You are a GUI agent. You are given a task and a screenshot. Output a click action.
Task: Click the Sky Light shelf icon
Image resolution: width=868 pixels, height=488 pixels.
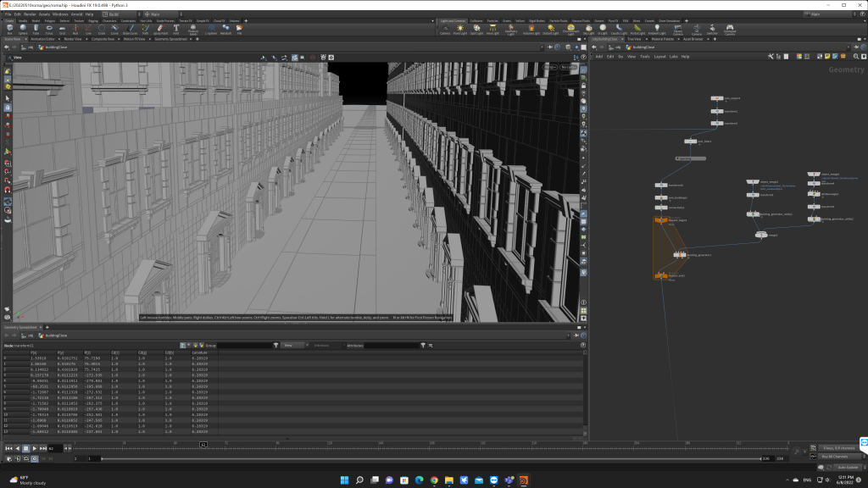click(587, 30)
